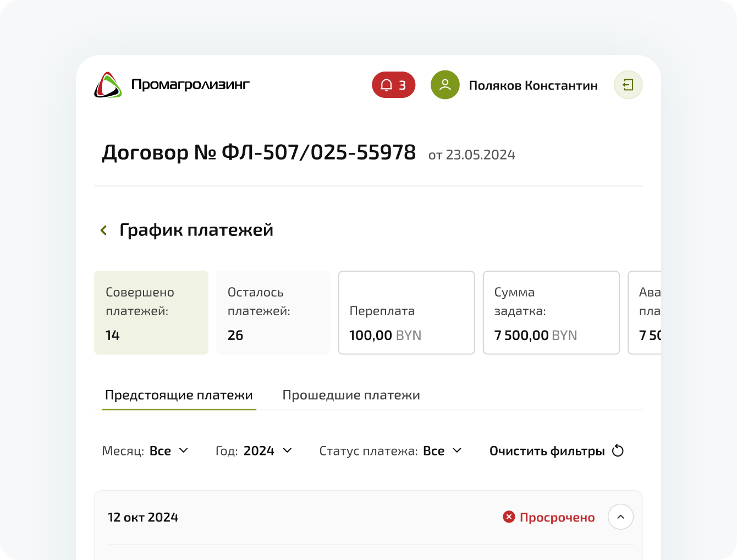Click the Промагролизинг company logo
Viewport: 737px width, 560px height.
tap(108, 85)
